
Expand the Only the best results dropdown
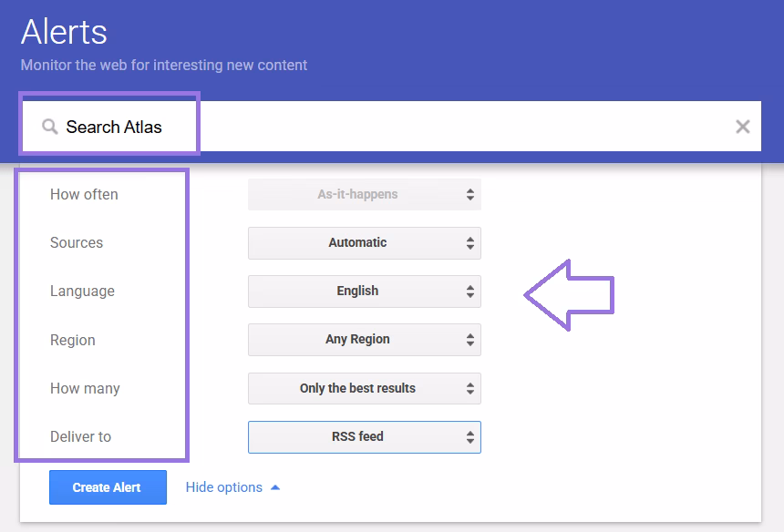[364, 388]
